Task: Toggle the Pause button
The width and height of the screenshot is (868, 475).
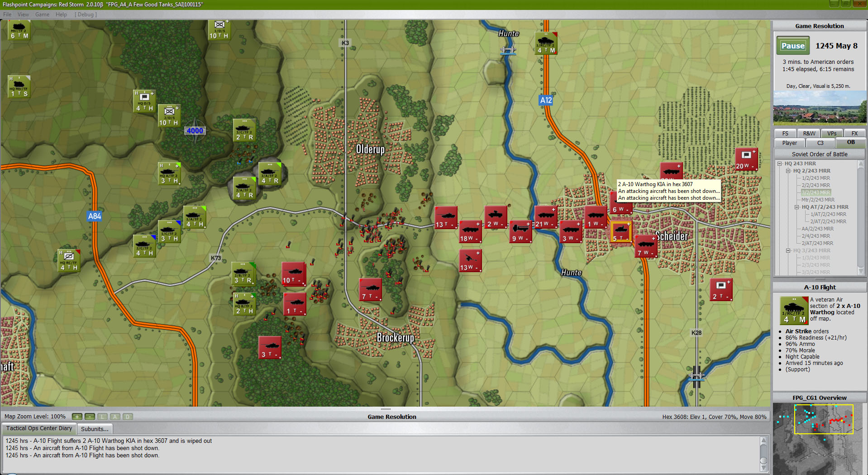Action: click(x=792, y=45)
